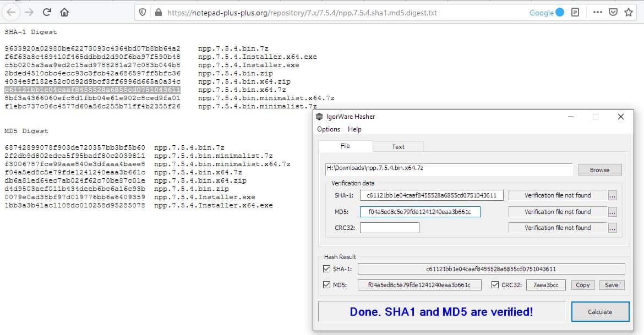Click MD5 row npp.7.5.4.bin.x64.7z filename
The height and width of the screenshot is (335, 644).
pyautogui.click(x=198, y=172)
